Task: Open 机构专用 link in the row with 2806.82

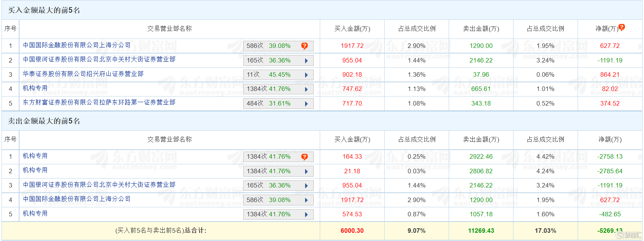Action: point(35,170)
